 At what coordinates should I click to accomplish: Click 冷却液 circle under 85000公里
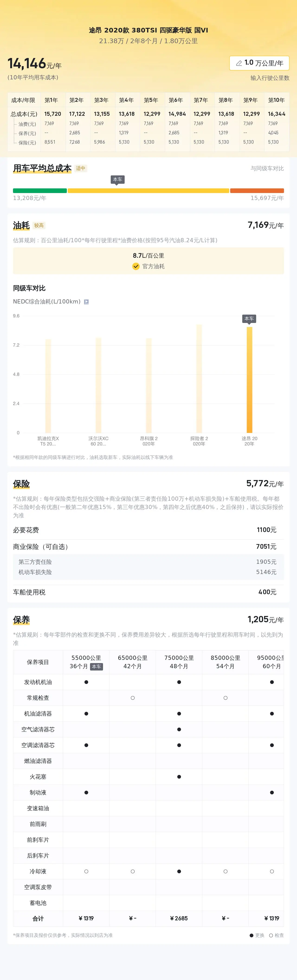pos(226,871)
